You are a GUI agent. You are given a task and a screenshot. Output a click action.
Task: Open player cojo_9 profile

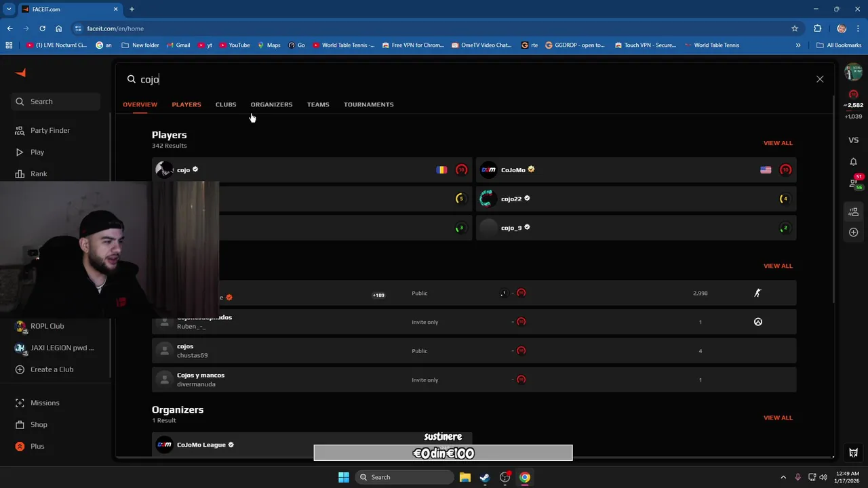tap(636, 228)
